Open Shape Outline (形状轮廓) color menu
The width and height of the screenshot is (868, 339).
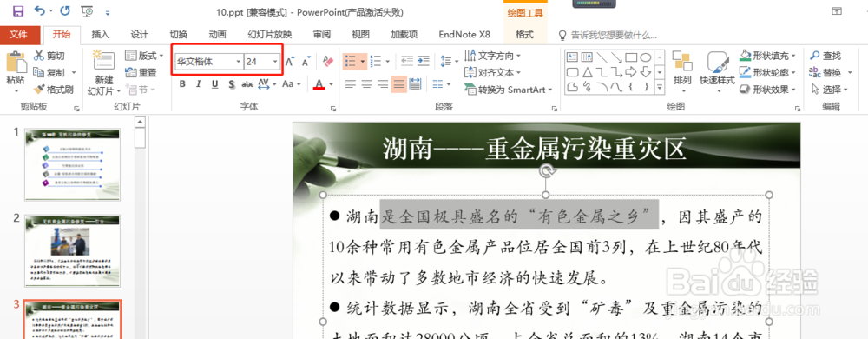[x=768, y=72]
